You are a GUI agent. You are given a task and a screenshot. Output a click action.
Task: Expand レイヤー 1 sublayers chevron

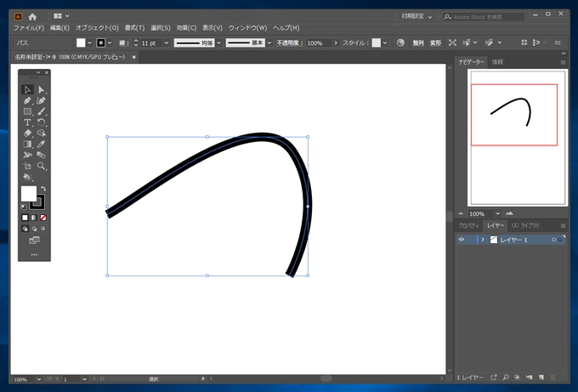tap(483, 240)
